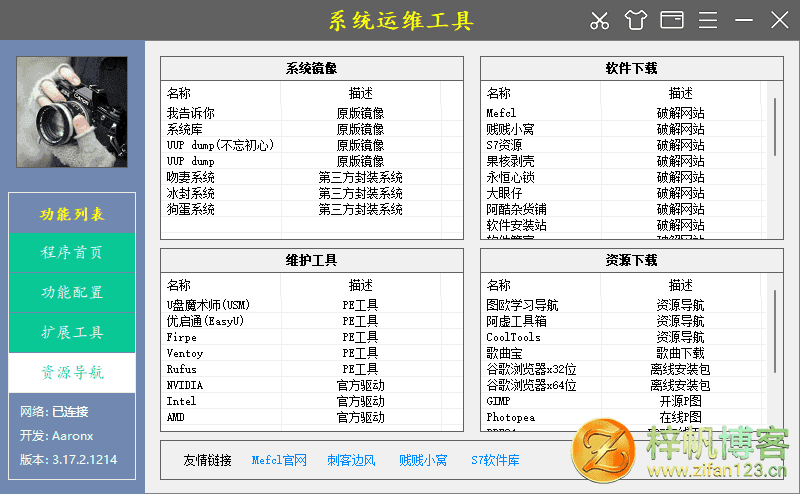
Task: Select the 歌曲宝 row
Action: point(621,353)
